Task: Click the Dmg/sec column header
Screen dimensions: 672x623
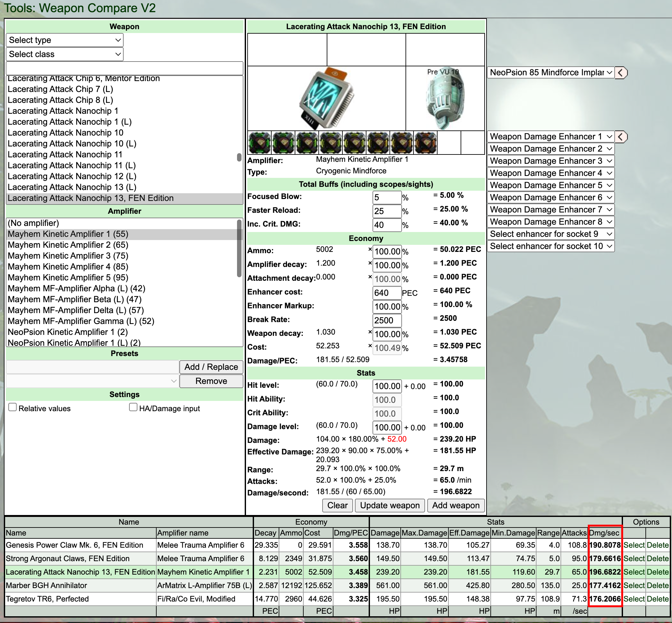Action: pos(604,533)
